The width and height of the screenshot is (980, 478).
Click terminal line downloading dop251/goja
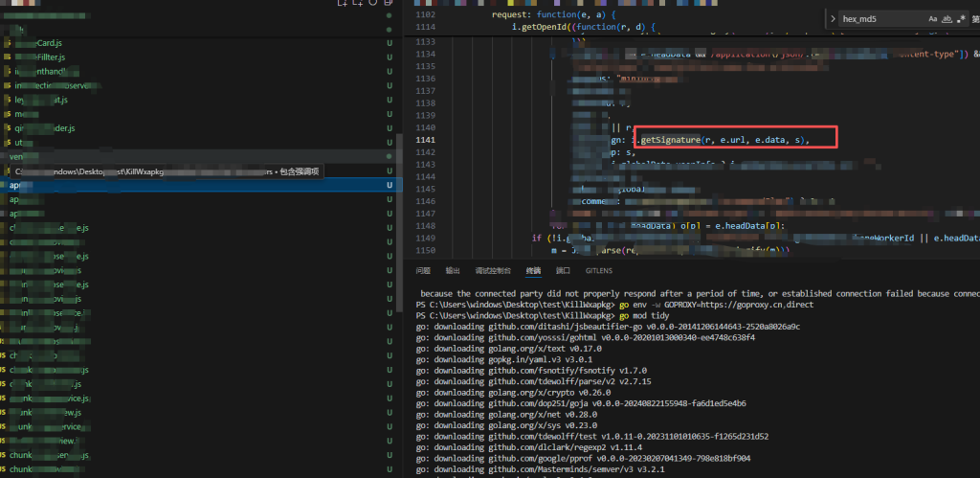tap(581, 403)
